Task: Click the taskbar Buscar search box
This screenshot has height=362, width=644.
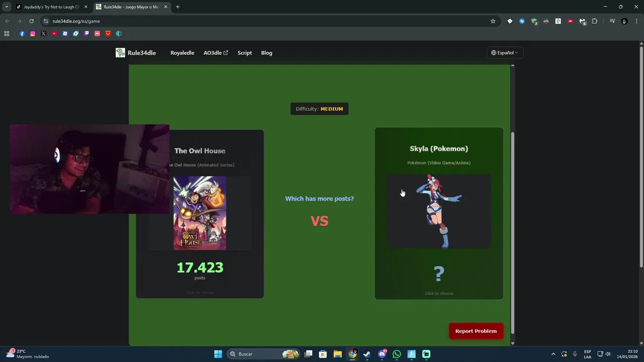Action: pyautogui.click(x=262, y=354)
